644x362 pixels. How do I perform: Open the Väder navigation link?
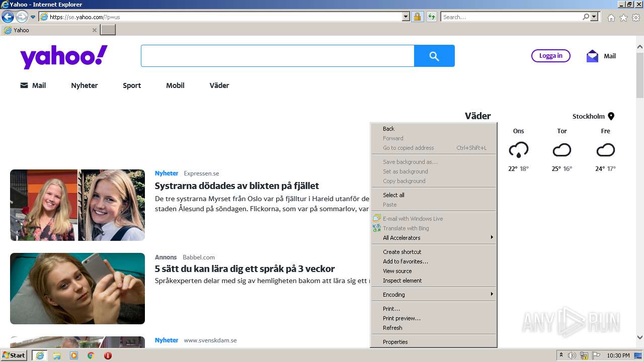click(x=219, y=85)
